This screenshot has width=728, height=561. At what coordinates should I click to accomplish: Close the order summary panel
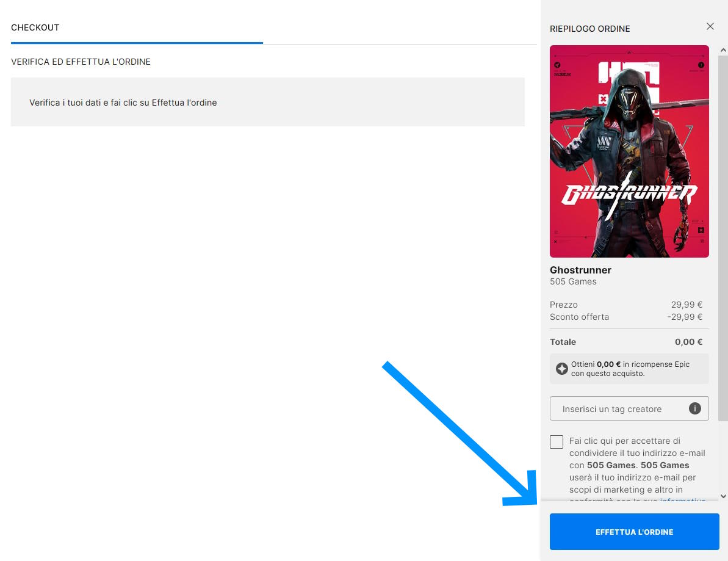[x=710, y=26]
